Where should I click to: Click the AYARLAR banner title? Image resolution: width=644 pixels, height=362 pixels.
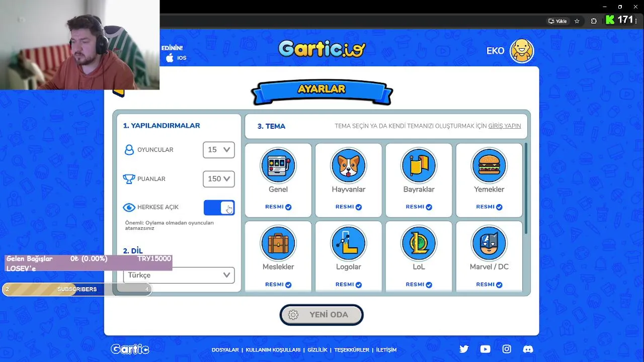point(321,89)
